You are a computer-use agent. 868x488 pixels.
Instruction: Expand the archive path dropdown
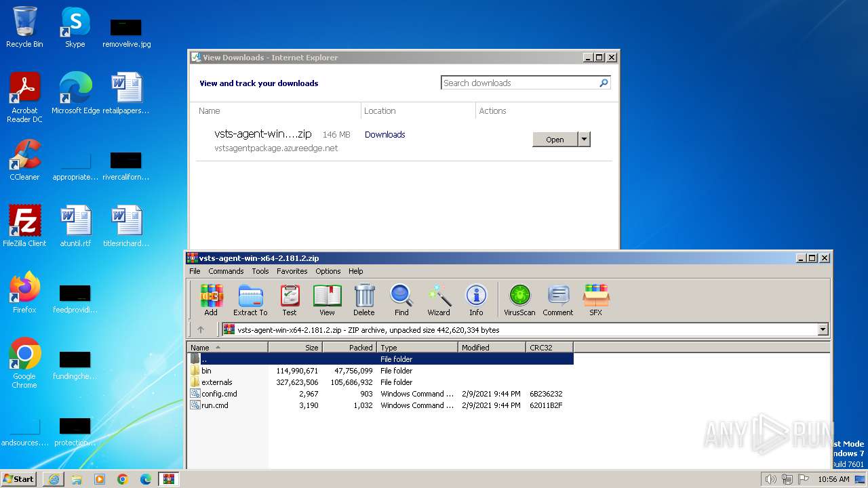coord(823,330)
